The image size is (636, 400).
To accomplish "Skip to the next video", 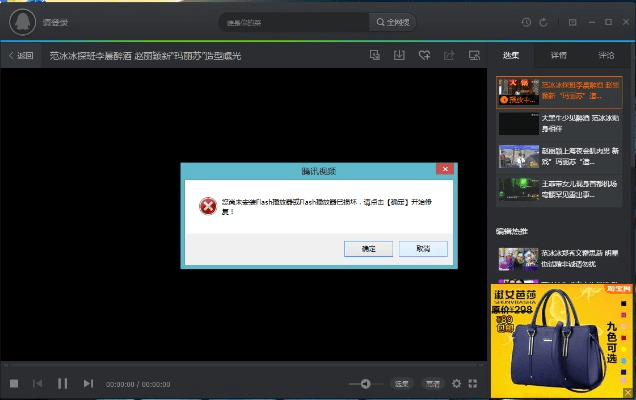I will (x=88, y=383).
